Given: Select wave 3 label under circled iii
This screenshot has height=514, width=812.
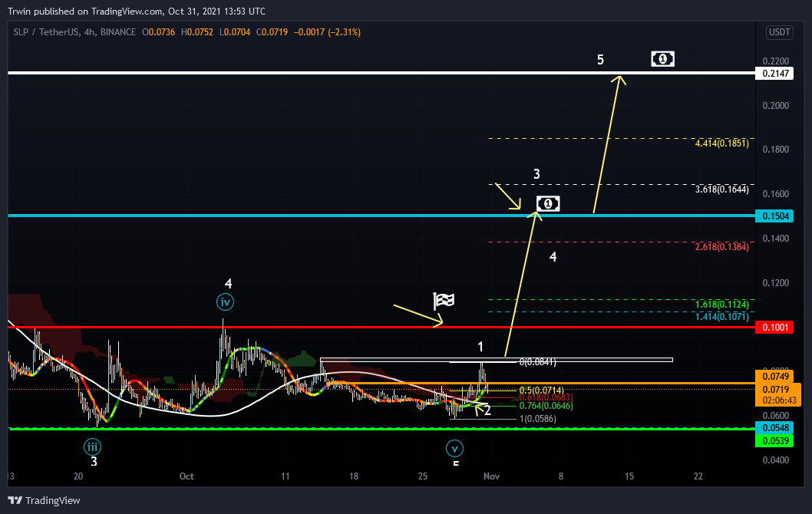Looking at the screenshot, I should click(94, 461).
